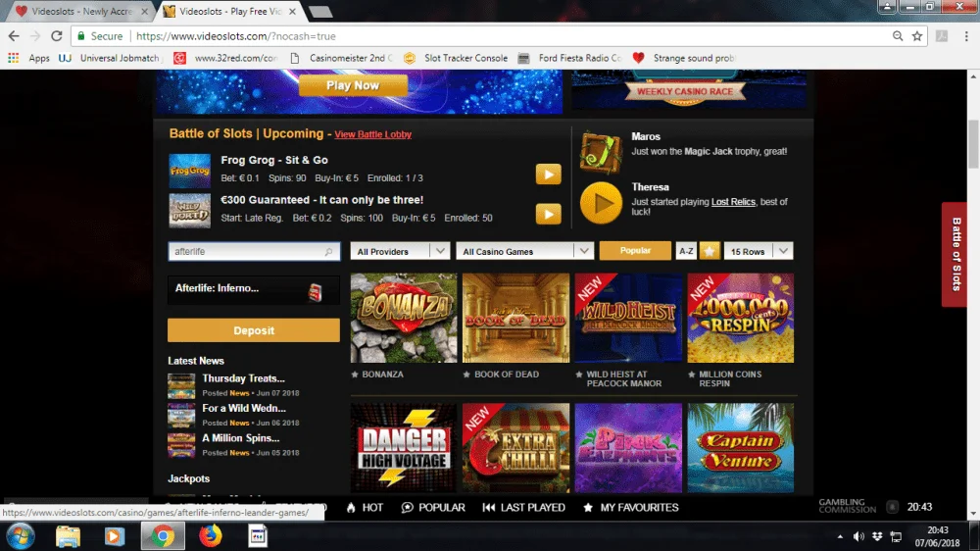Viewport: 980px width, 551px height.
Task: Open POPULAR in the bottom bar
Action: point(433,507)
